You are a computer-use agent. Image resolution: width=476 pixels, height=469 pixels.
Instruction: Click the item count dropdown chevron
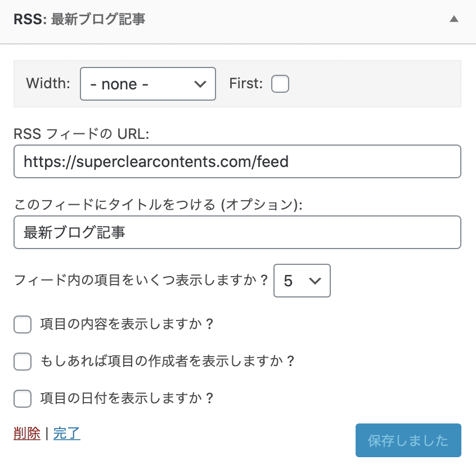click(316, 281)
